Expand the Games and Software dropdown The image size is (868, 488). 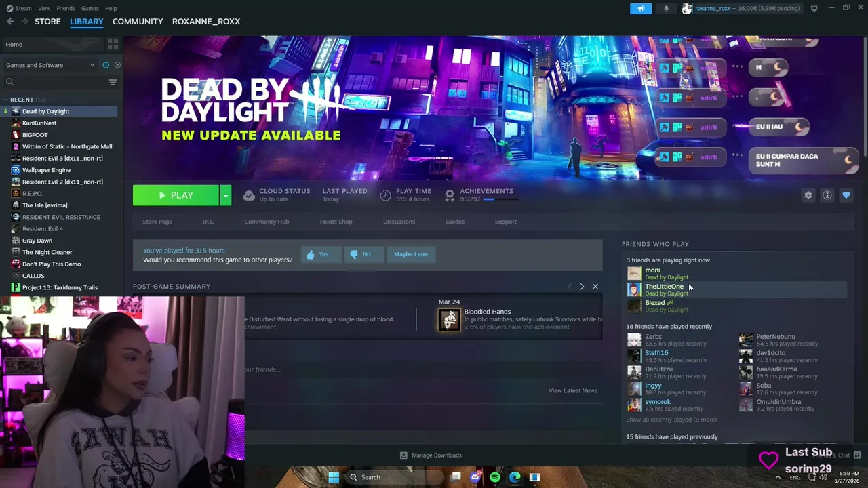[x=51, y=65]
